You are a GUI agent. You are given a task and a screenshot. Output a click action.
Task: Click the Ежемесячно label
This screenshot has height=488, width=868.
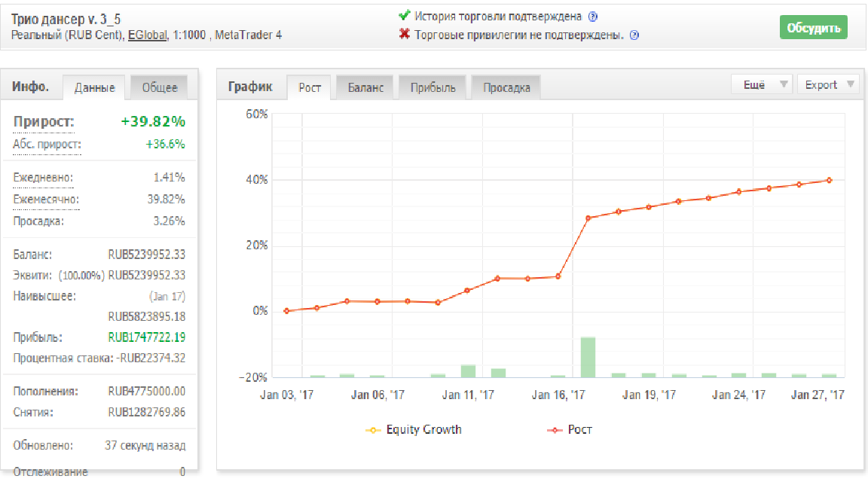point(46,199)
